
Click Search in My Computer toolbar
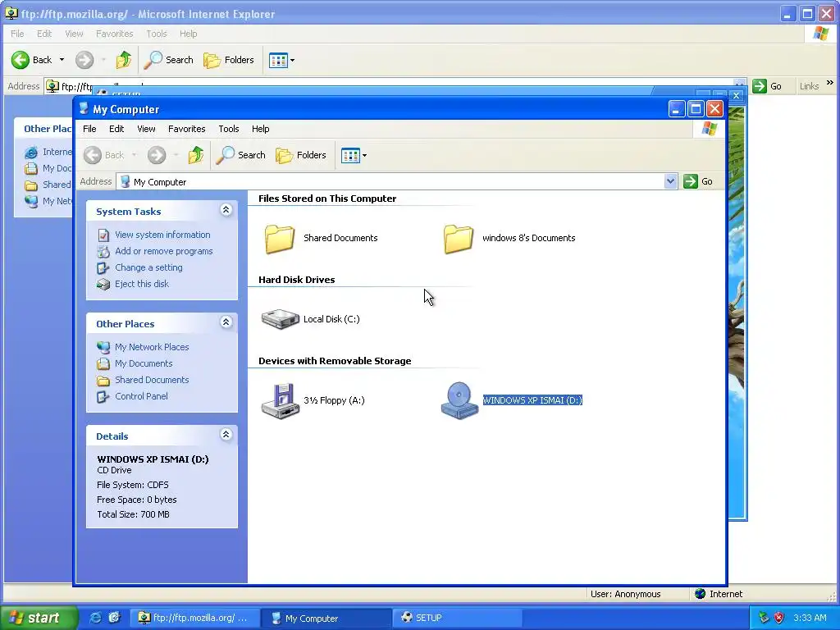[241, 155]
